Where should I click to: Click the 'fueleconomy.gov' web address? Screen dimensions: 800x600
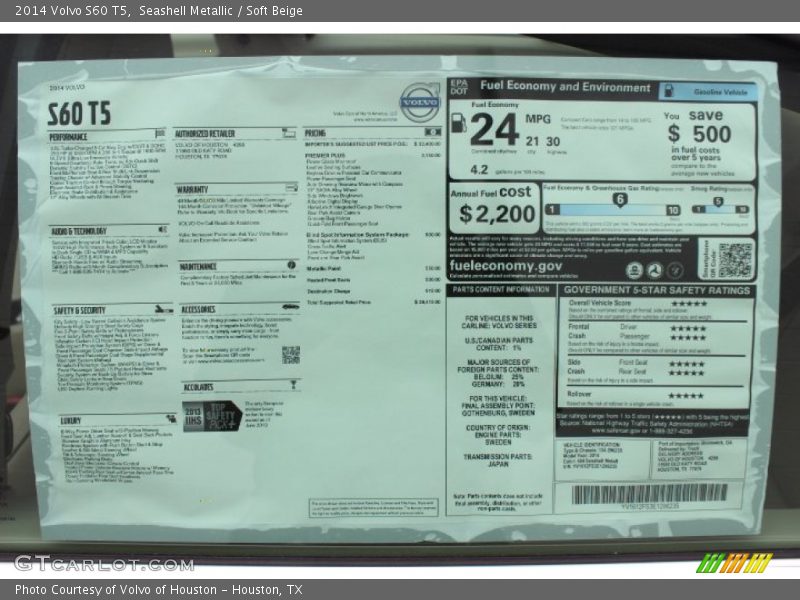click(x=506, y=266)
